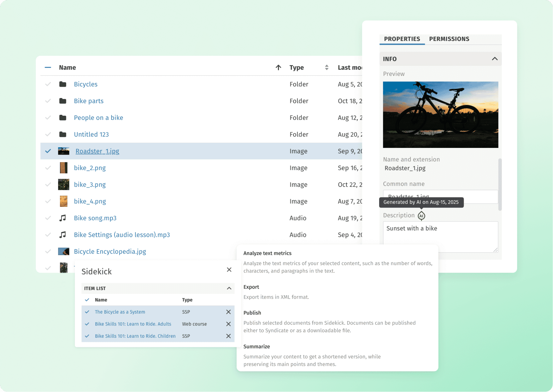Viewport: 553px width, 392px height.
Task: Collapse the INFO section
Action: (x=494, y=59)
